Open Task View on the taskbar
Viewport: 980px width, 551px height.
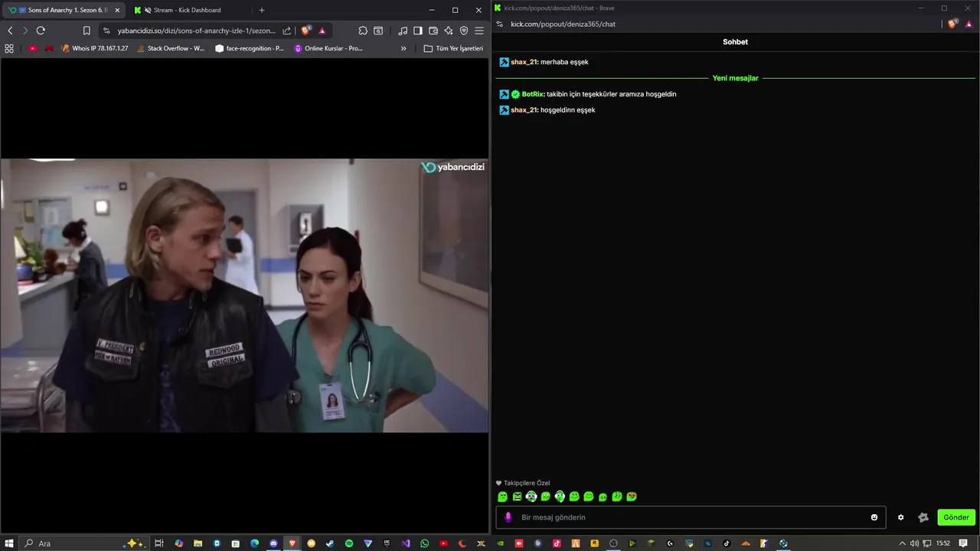tap(159, 543)
